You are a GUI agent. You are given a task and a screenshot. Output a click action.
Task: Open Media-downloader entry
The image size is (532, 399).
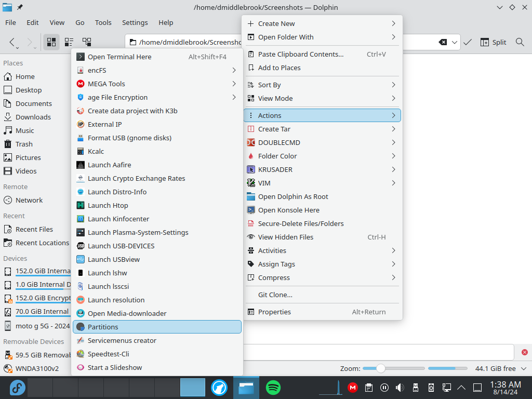tap(157, 313)
